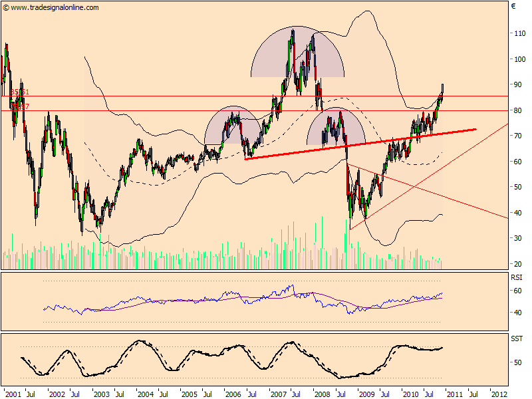The height and width of the screenshot is (399, 532).
Task: Click the 40 label on the main price axis
Action: [x=518, y=213]
